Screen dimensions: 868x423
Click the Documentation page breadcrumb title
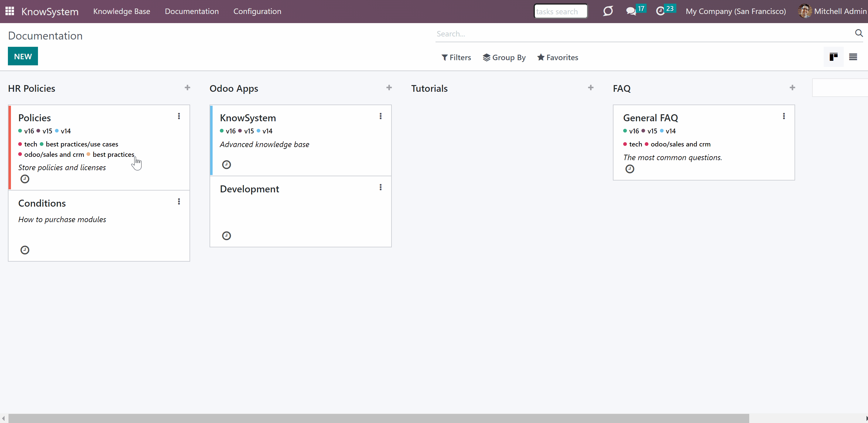point(46,36)
